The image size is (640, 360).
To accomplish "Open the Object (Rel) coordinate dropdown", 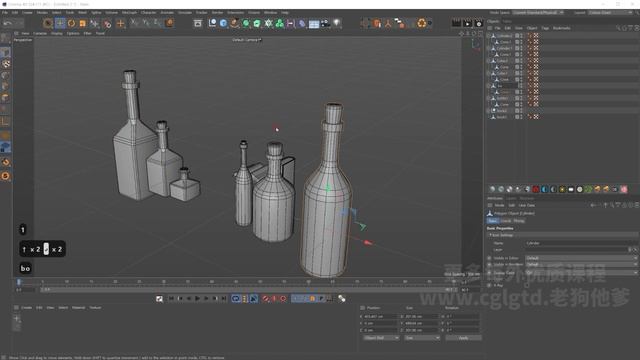I will click(381, 338).
